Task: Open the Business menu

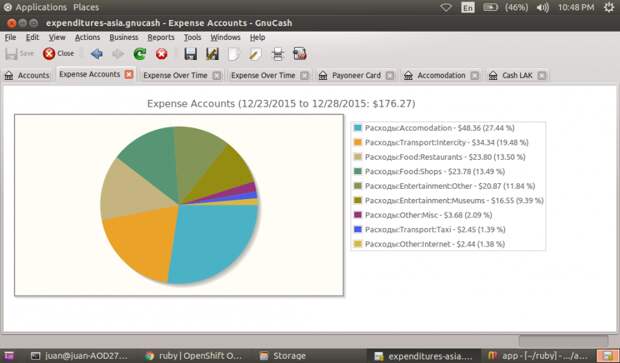Action: [x=124, y=37]
